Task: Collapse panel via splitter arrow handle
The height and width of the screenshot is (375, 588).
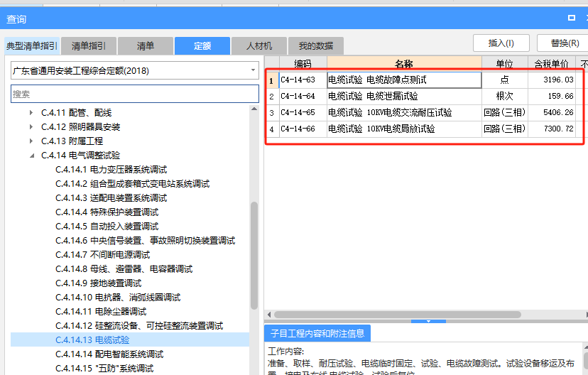Action: click(428, 321)
